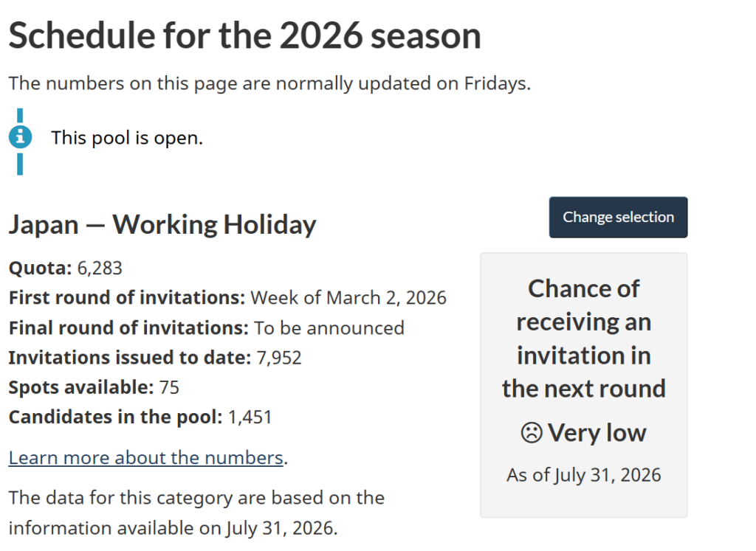This screenshot has height=551, width=756.
Task: Click the Invitations issued to date value 7,952
Action: tap(279, 358)
